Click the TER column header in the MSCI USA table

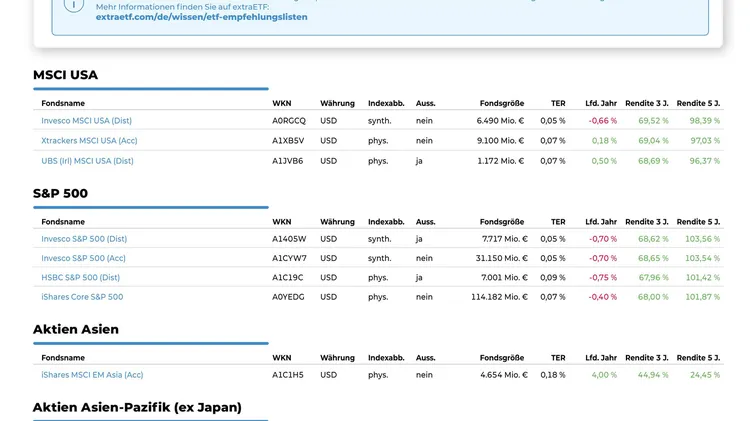[558, 103]
